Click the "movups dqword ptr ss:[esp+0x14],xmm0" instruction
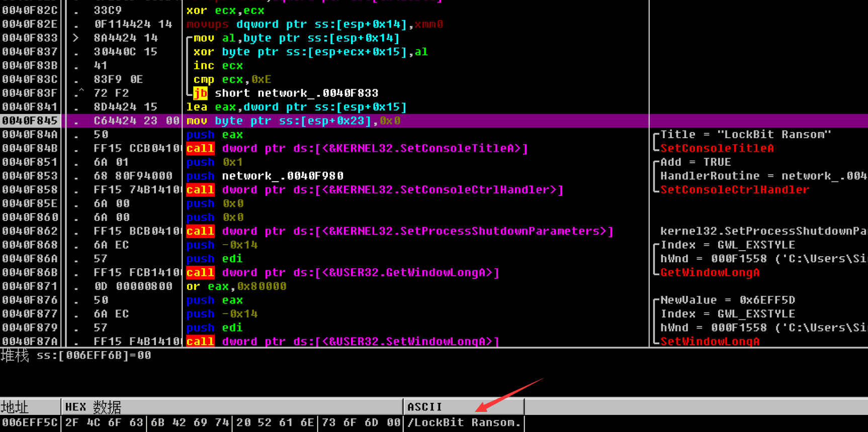The width and height of the screenshot is (868, 432). [315, 24]
